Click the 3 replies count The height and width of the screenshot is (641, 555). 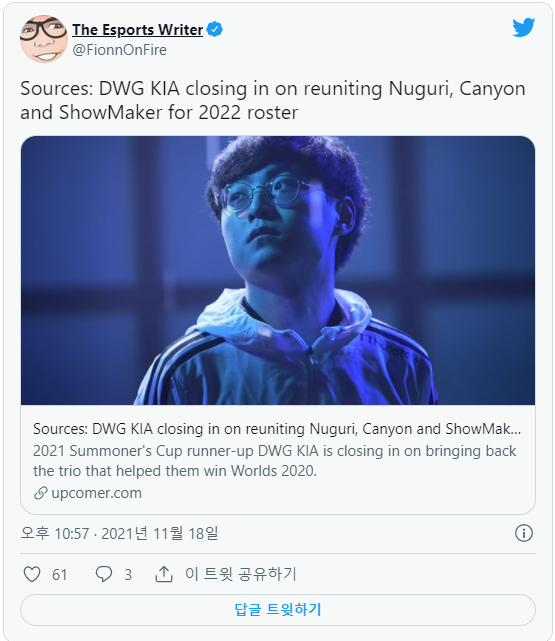click(128, 574)
